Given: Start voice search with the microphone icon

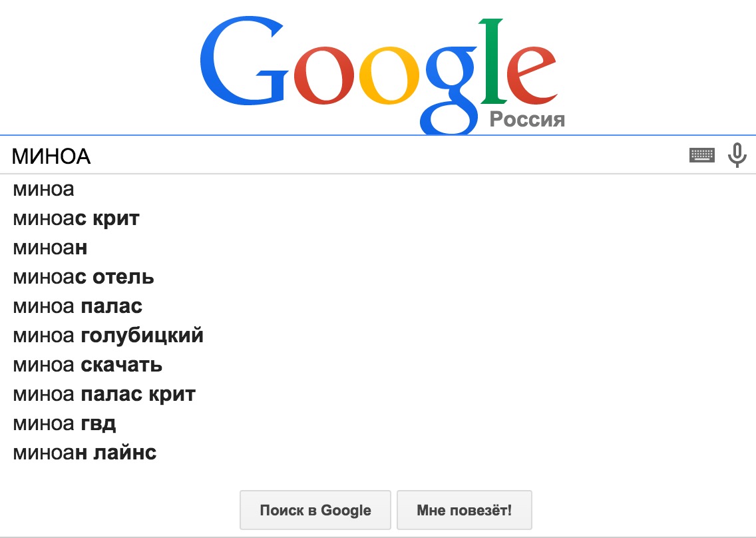Looking at the screenshot, I should 737,155.
